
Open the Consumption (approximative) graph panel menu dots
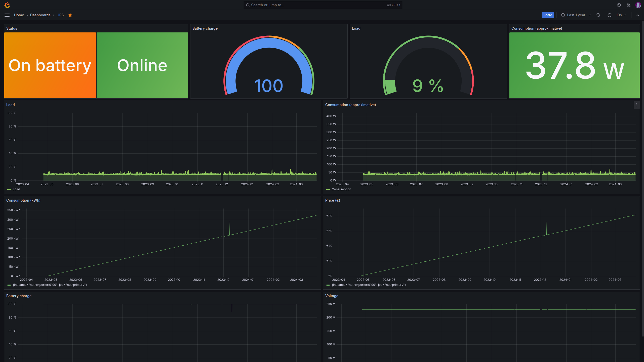click(637, 105)
